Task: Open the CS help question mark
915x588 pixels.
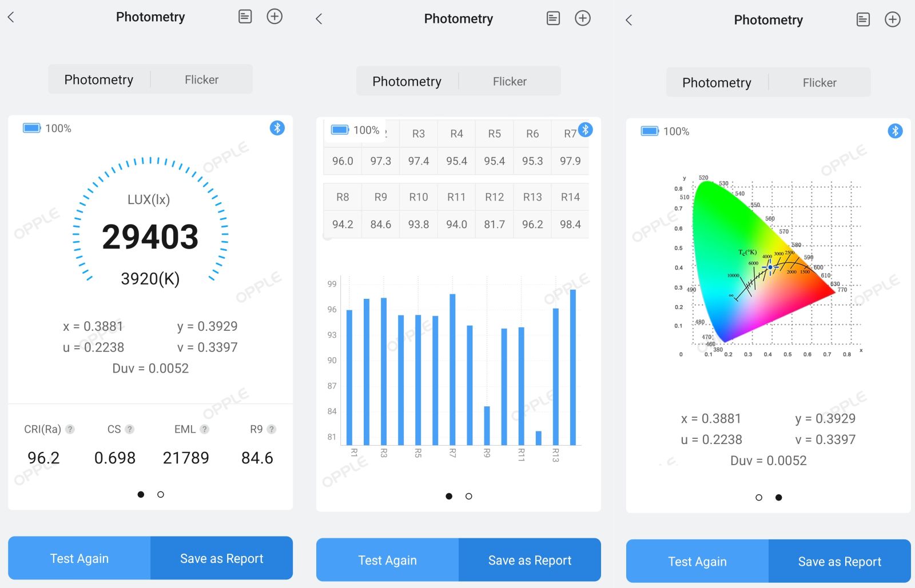Action: click(129, 429)
